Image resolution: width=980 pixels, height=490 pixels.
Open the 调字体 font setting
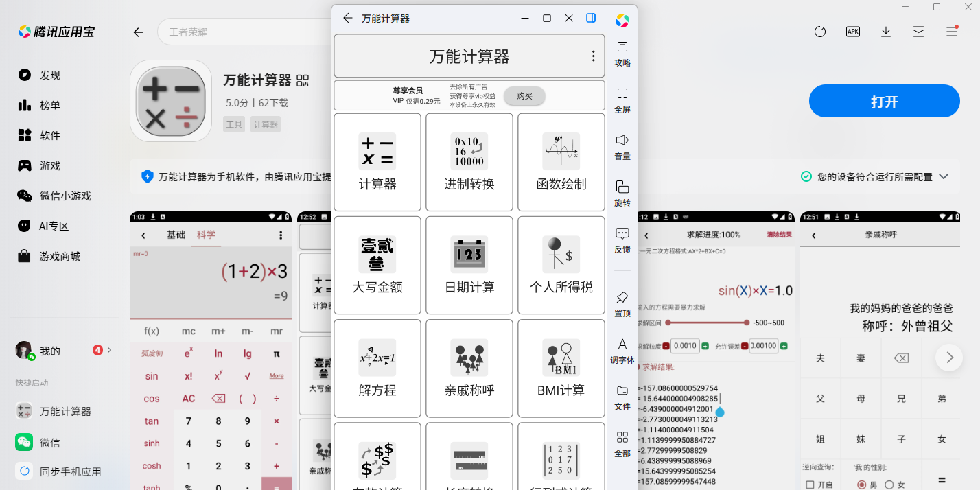622,351
